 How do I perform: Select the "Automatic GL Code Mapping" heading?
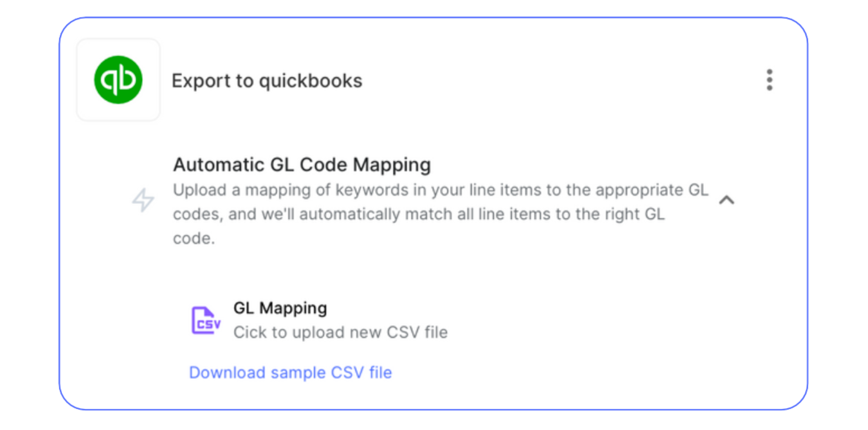(x=302, y=165)
